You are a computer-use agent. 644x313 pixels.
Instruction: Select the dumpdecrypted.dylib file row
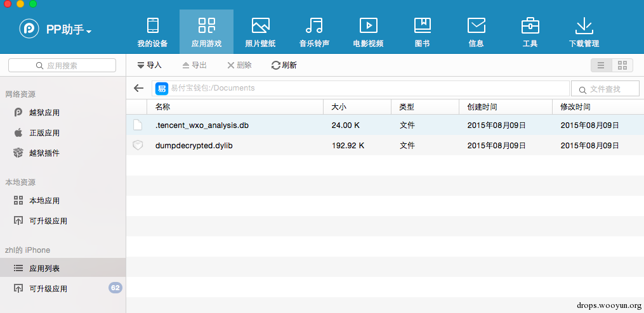coord(385,145)
